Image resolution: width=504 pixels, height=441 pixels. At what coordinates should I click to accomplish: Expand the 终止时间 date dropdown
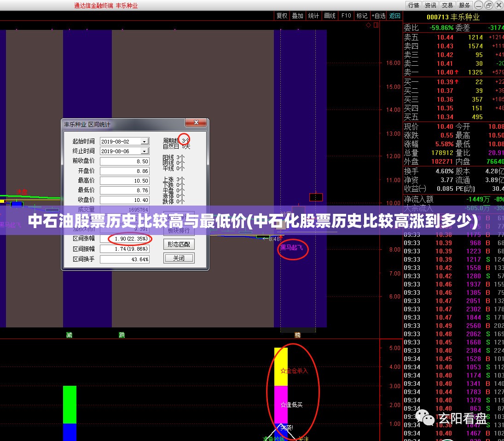(x=145, y=151)
